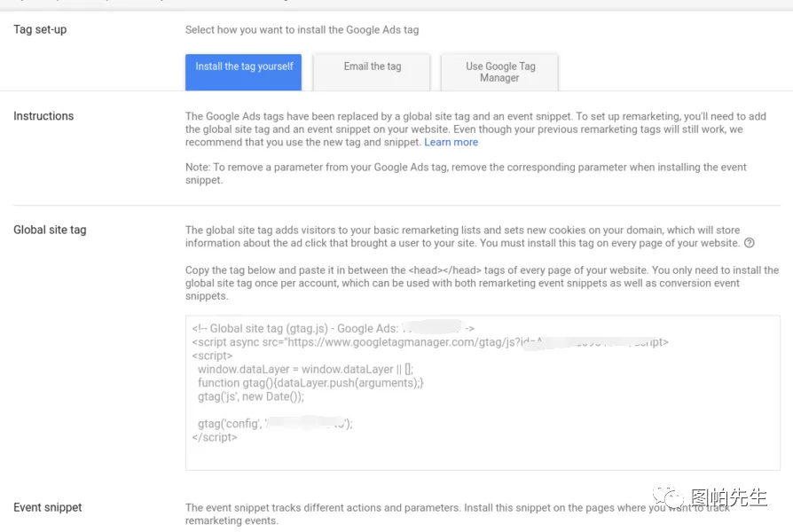Click the 图帕先生 watermark text
Viewport: 793px width, 532px height.
point(729,497)
